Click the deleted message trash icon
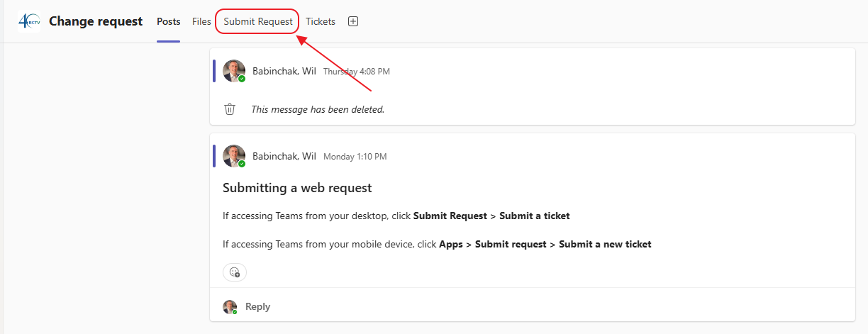868x334 pixels. click(230, 109)
